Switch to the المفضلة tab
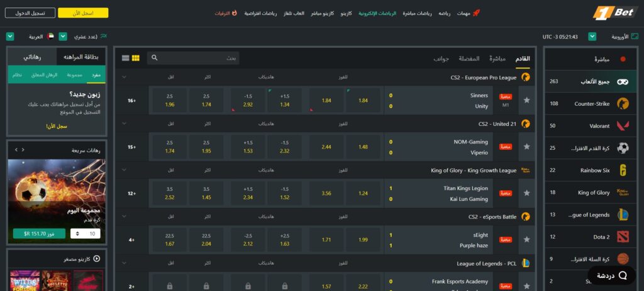 469,59
